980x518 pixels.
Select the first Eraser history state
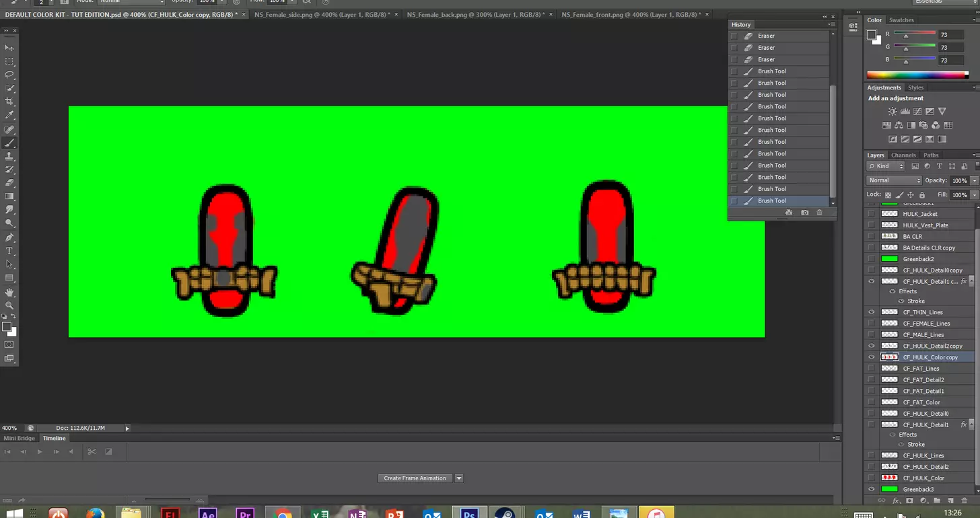tap(766, 36)
